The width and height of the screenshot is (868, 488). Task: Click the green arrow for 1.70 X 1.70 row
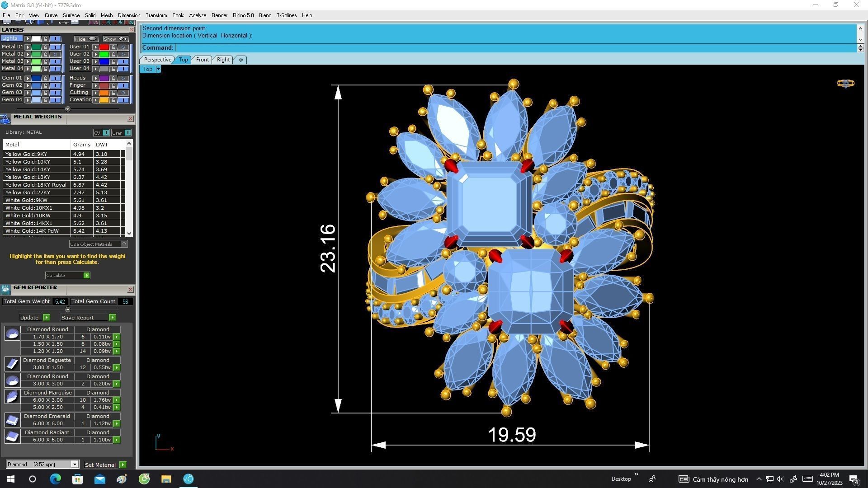pyautogui.click(x=117, y=337)
